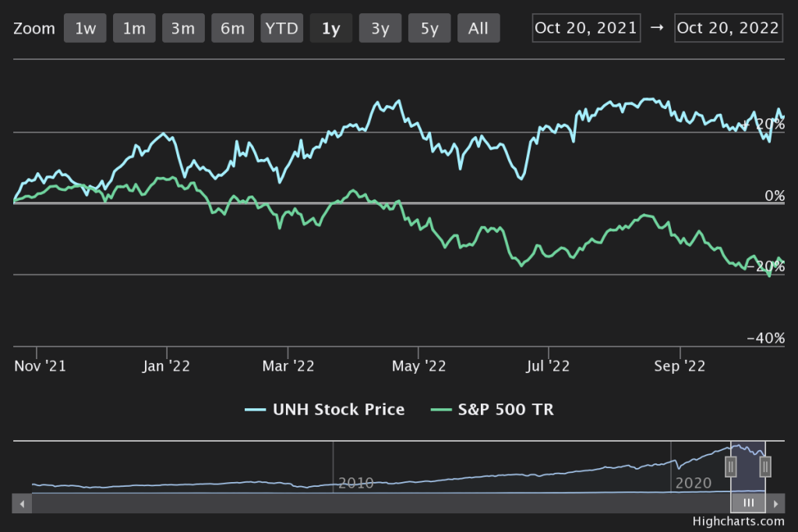Viewport: 798px width, 532px height.
Task: Grab the right navigator range handle
Action: [765, 467]
